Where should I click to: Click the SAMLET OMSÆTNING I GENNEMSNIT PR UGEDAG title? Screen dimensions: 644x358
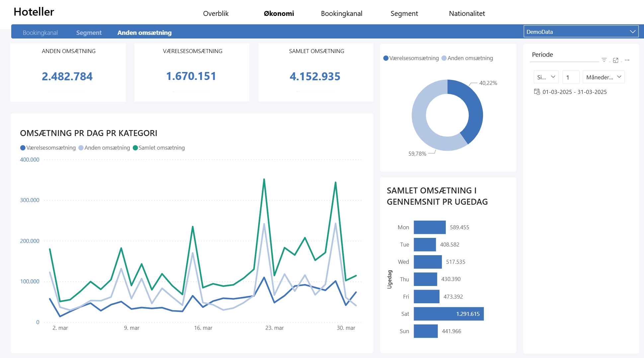pyautogui.click(x=437, y=196)
